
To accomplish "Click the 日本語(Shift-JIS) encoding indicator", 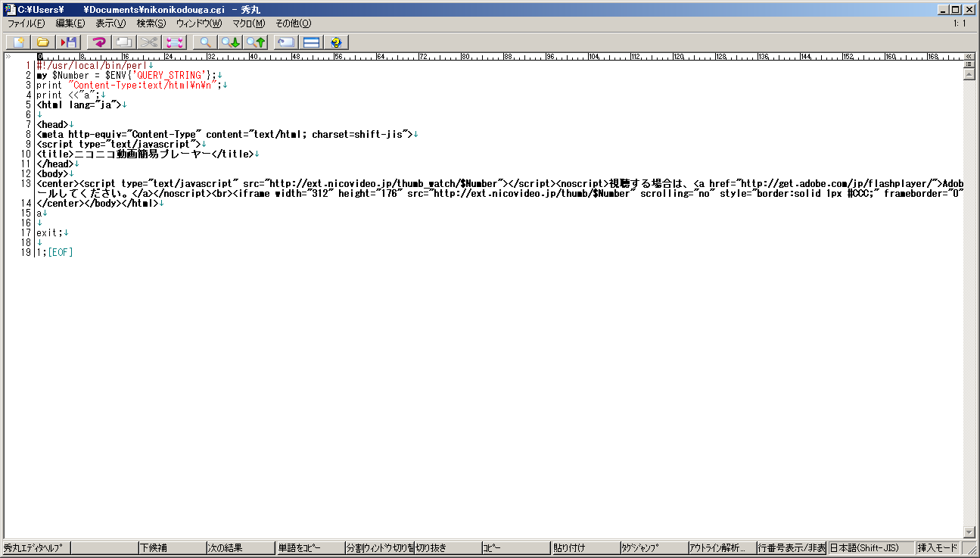I will (x=871, y=548).
